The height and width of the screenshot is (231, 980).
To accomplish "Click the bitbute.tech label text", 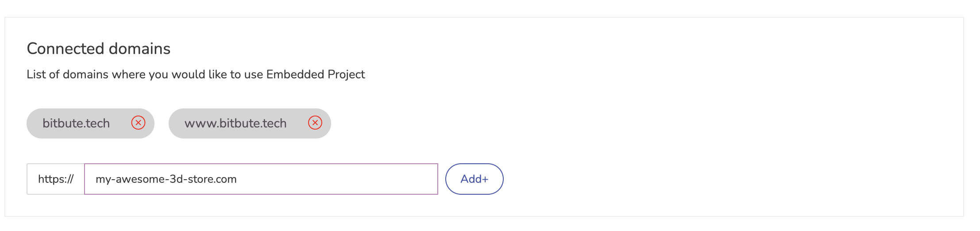I will tap(76, 123).
